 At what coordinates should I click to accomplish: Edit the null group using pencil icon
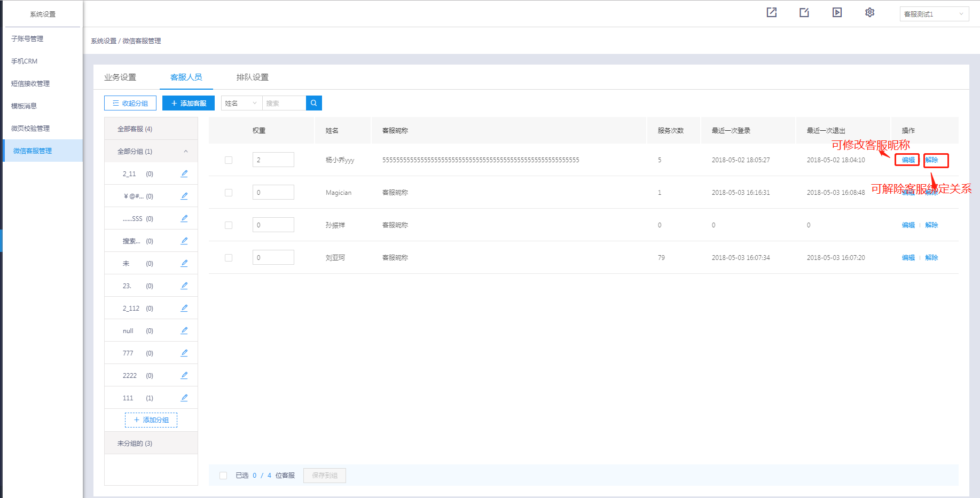pyautogui.click(x=184, y=330)
